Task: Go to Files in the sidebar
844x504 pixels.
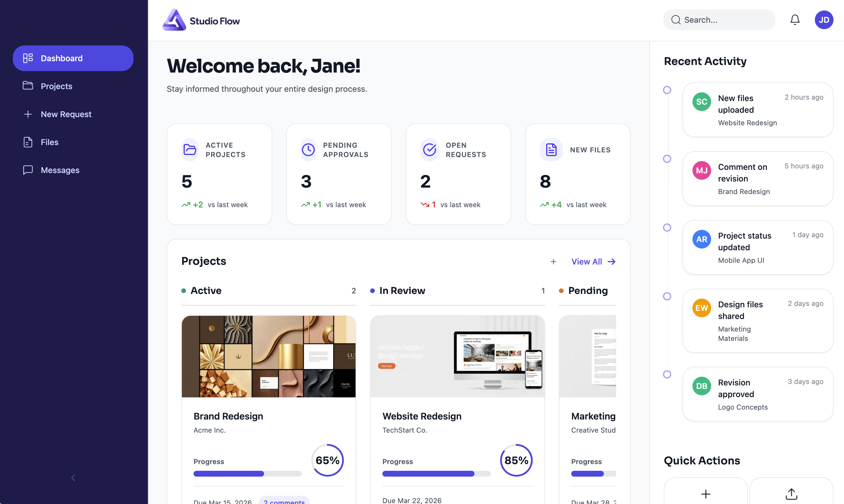Action: pyautogui.click(x=73, y=142)
